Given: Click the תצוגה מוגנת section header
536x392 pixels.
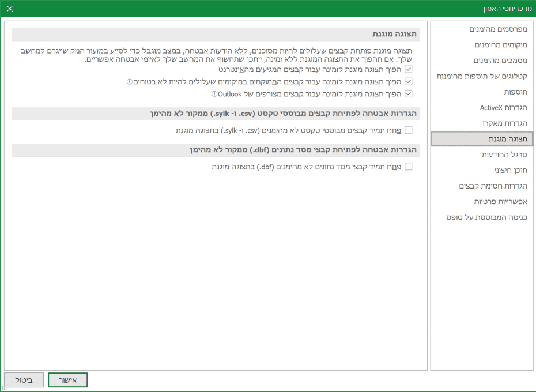Looking at the screenshot, I should pos(216,34).
